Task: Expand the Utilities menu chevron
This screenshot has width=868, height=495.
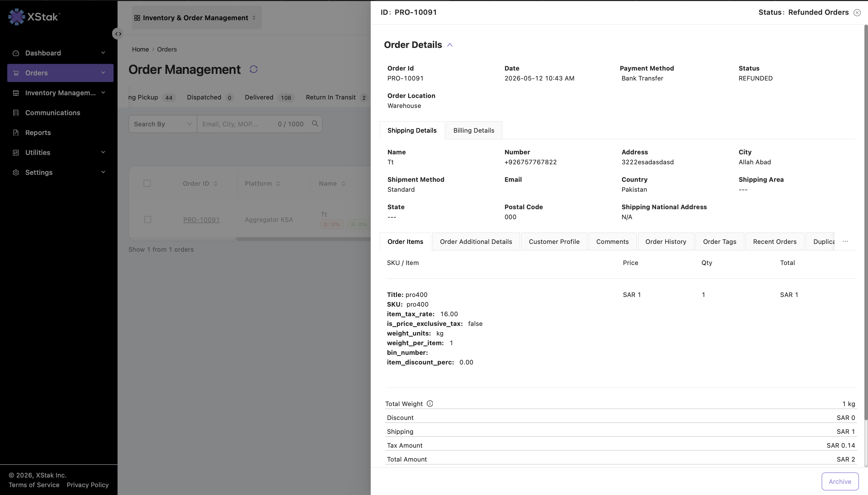Action: [x=103, y=152]
